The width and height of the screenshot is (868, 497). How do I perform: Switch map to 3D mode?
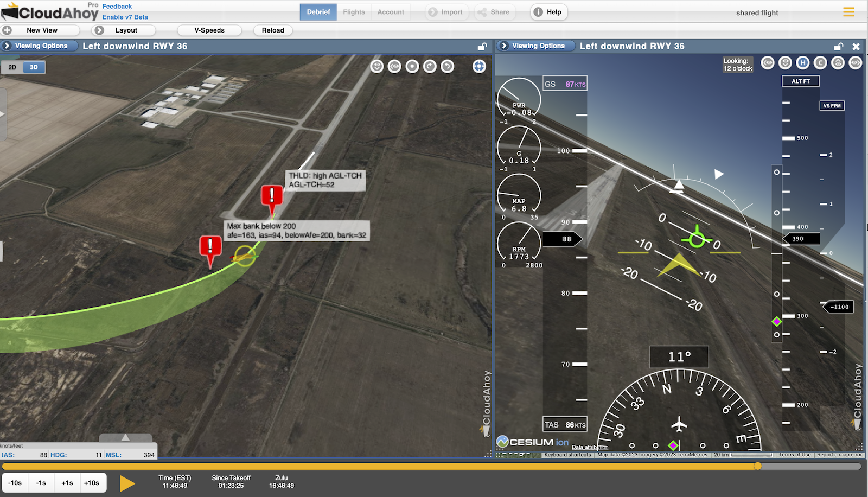click(x=34, y=67)
